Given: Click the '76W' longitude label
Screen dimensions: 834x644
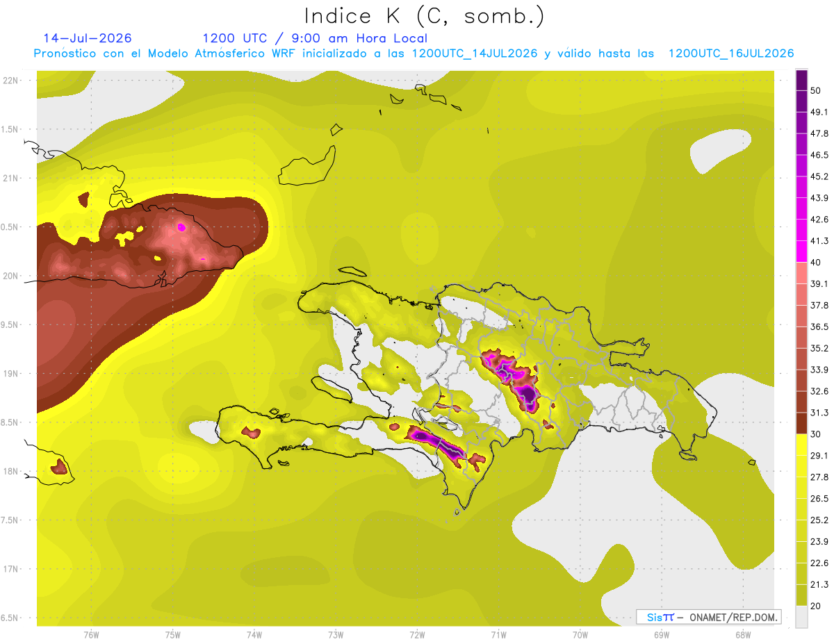Looking at the screenshot, I should coord(91,634).
